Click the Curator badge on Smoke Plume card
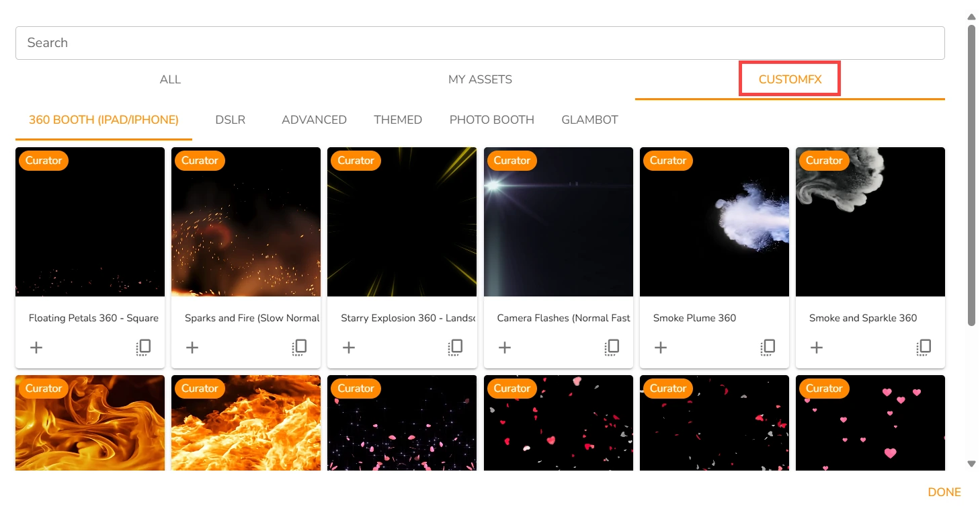This screenshot has height=521, width=980. (x=668, y=161)
